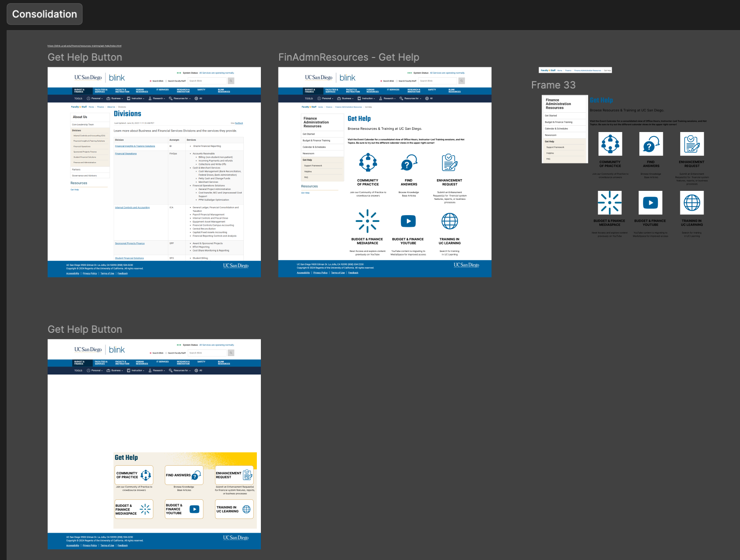Click the Consolidation page label
The image size is (740, 560).
pos(44,14)
